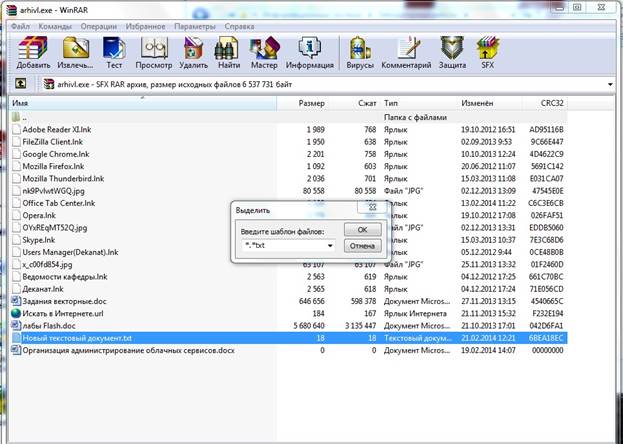Run the Тест archive test icon
623x444 pixels.
point(114,48)
